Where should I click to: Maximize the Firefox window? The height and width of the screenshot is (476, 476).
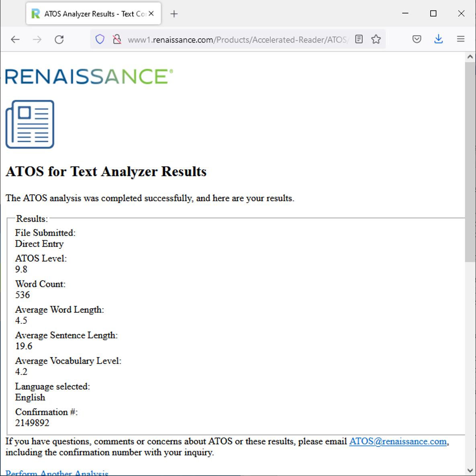tap(433, 13)
